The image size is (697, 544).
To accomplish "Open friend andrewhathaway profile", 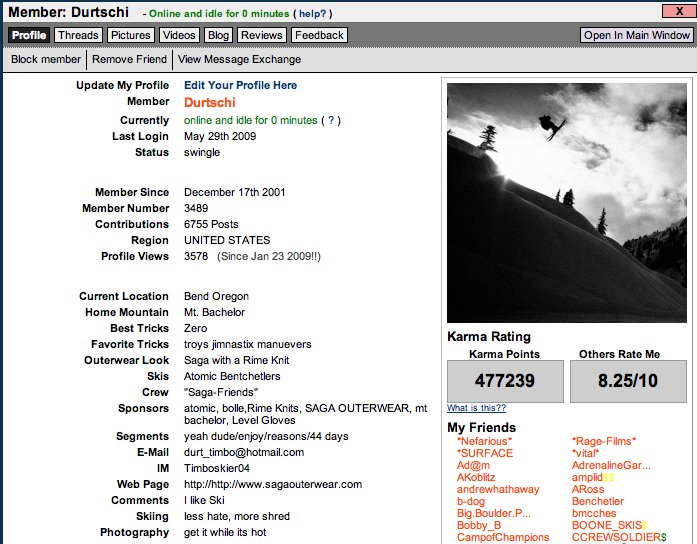I will pyautogui.click(x=498, y=489).
